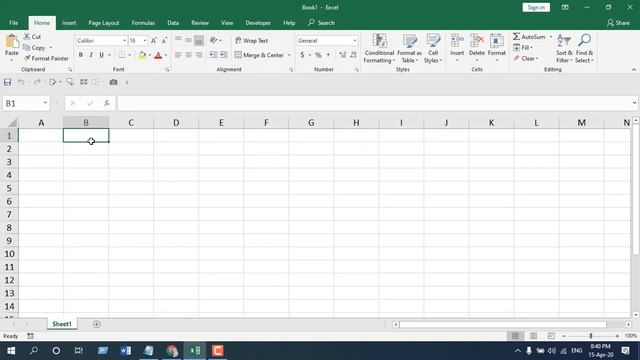Image resolution: width=640 pixels, height=360 pixels.
Task: Increase font size with the larger A
Action: 153,41
